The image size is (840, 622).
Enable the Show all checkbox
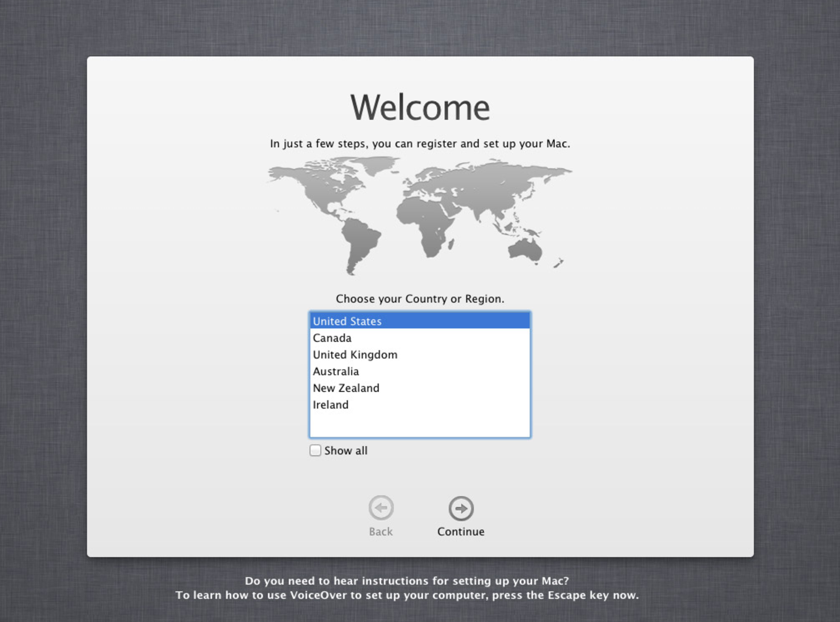315,451
